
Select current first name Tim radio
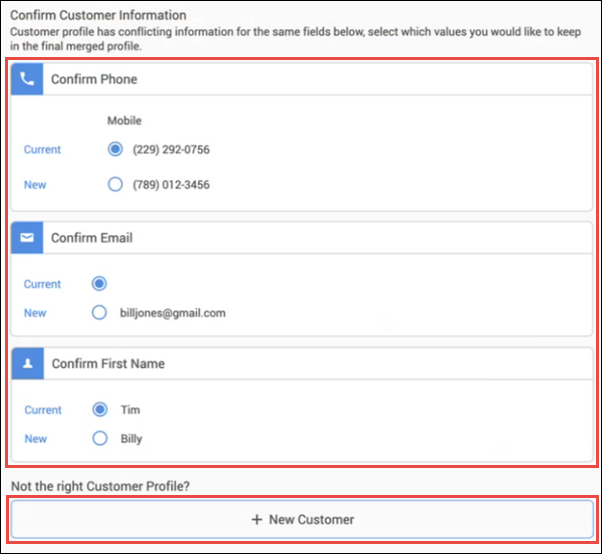pos(100,409)
